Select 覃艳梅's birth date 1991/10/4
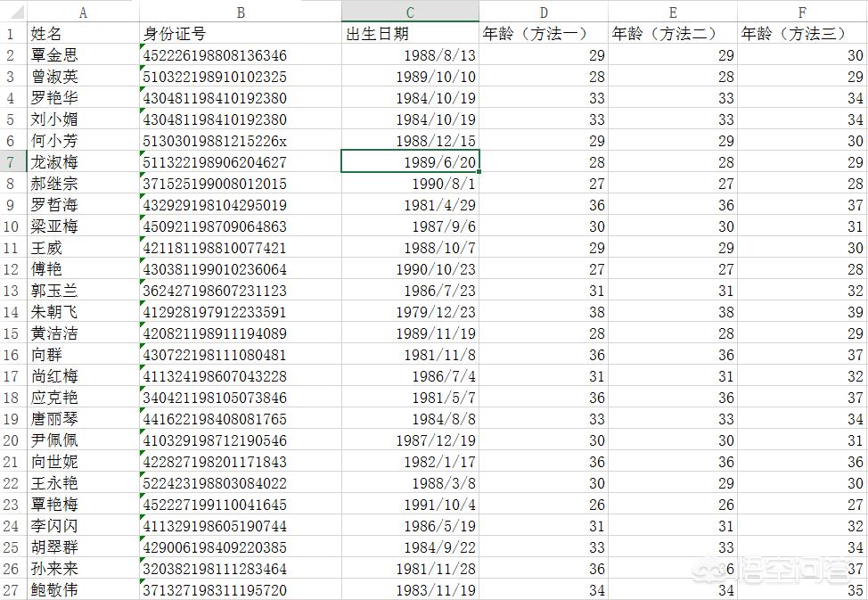This screenshot has width=868, height=600. [x=409, y=505]
